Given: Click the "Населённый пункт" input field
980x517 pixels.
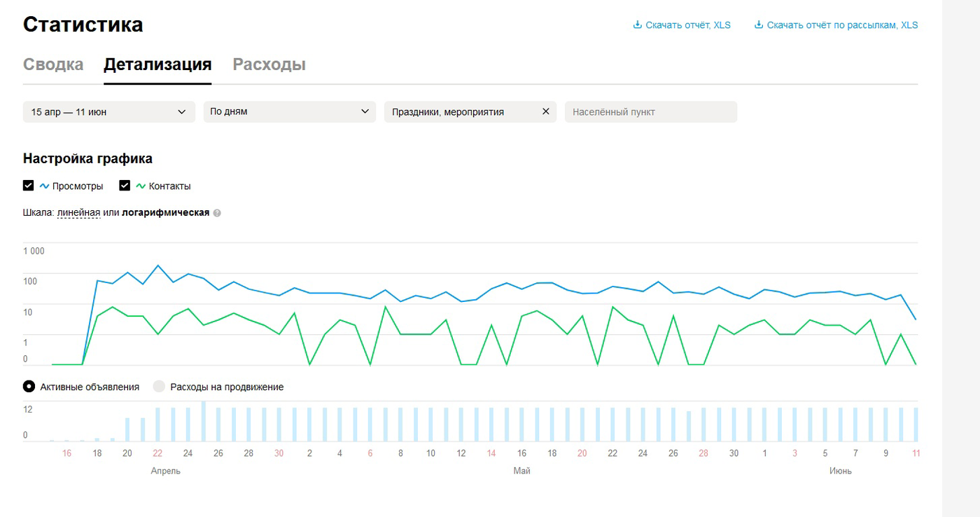Looking at the screenshot, I should point(651,112).
